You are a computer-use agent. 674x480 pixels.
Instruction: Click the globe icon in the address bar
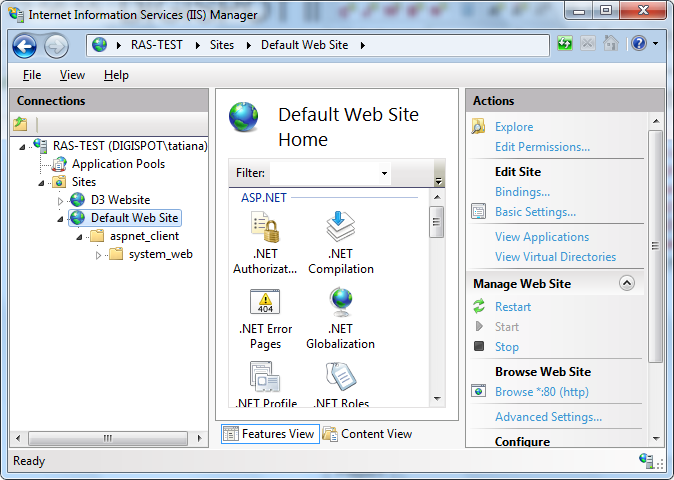pyautogui.click(x=99, y=45)
